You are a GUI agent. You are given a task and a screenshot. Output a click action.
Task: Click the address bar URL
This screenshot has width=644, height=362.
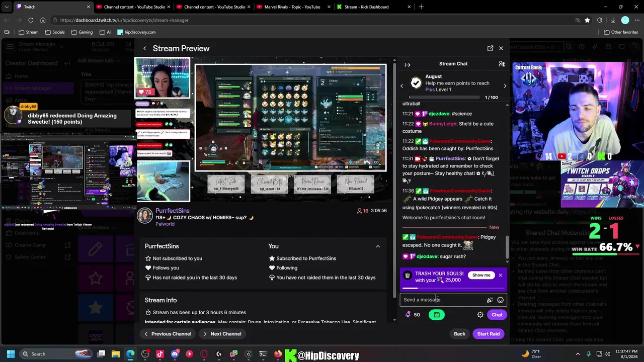(124, 20)
